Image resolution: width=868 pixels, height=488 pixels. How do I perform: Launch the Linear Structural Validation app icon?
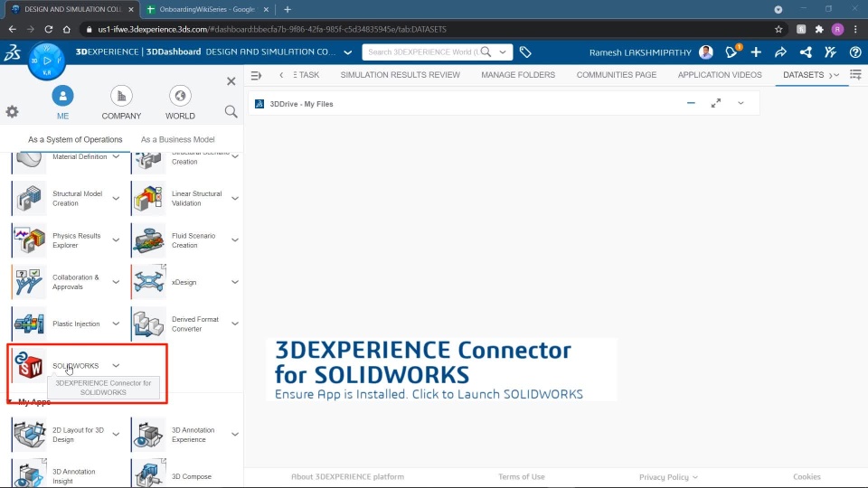pos(148,199)
